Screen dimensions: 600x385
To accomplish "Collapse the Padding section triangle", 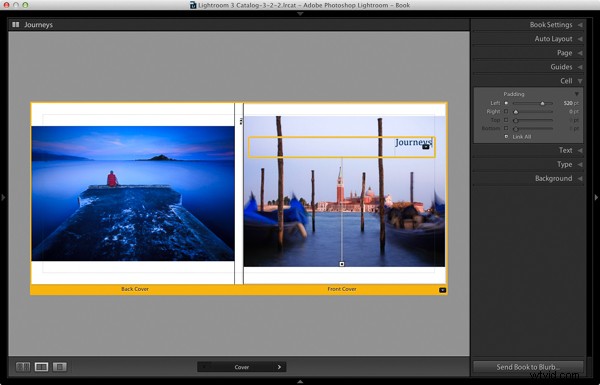I will point(576,94).
